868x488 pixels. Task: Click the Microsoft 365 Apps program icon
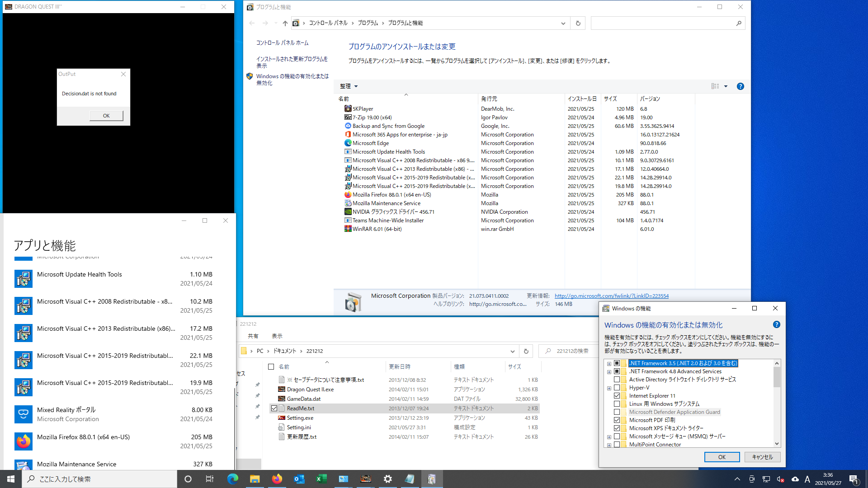point(348,135)
